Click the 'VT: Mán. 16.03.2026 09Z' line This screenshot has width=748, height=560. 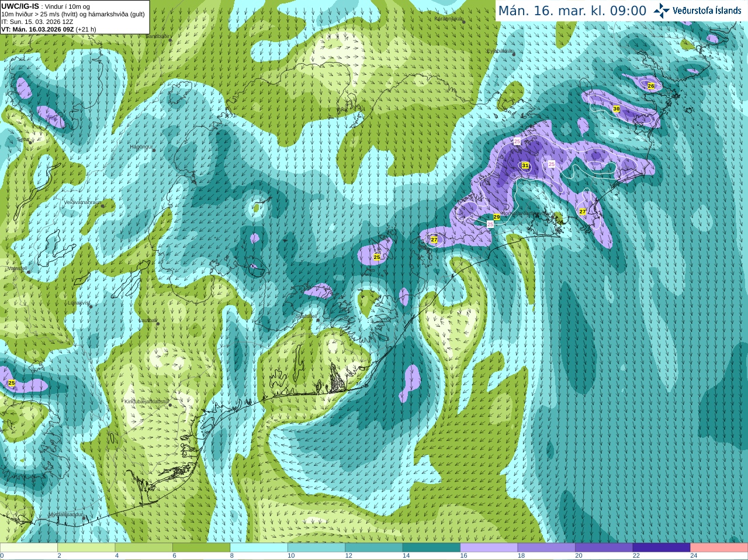(37, 29)
